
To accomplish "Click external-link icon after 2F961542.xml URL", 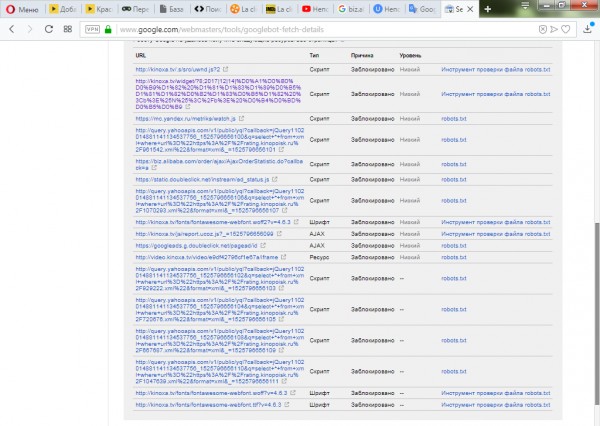I will (x=281, y=149).
